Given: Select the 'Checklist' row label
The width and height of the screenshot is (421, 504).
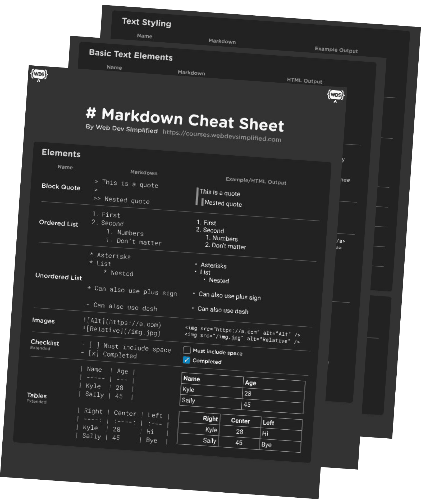Looking at the screenshot, I should (45, 342).
